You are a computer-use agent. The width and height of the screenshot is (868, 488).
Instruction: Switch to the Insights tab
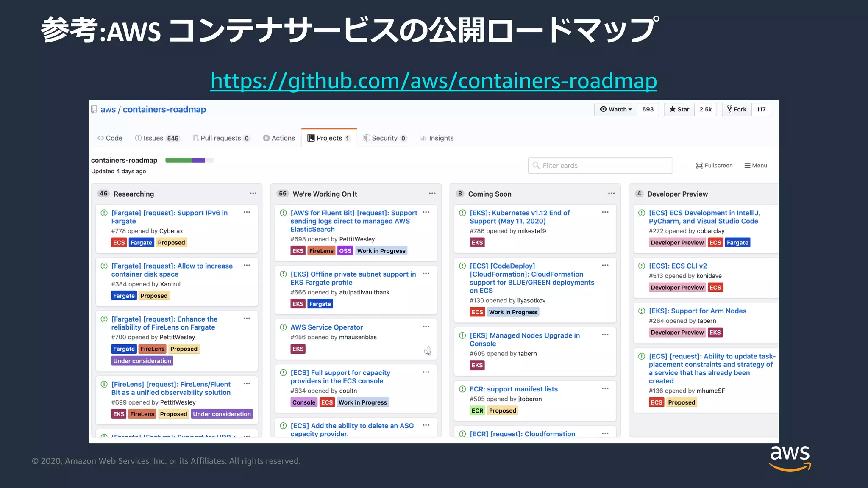point(437,138)
